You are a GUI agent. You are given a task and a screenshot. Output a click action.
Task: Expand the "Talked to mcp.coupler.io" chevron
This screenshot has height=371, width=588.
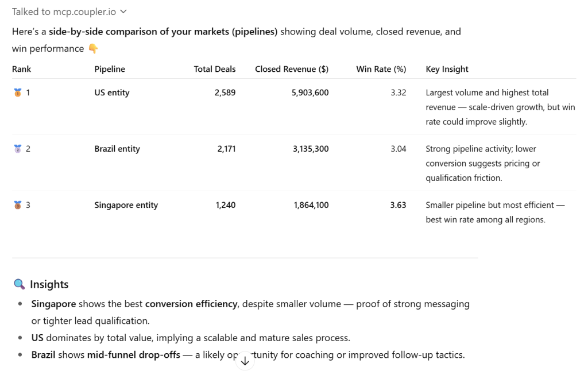point(123,11)
